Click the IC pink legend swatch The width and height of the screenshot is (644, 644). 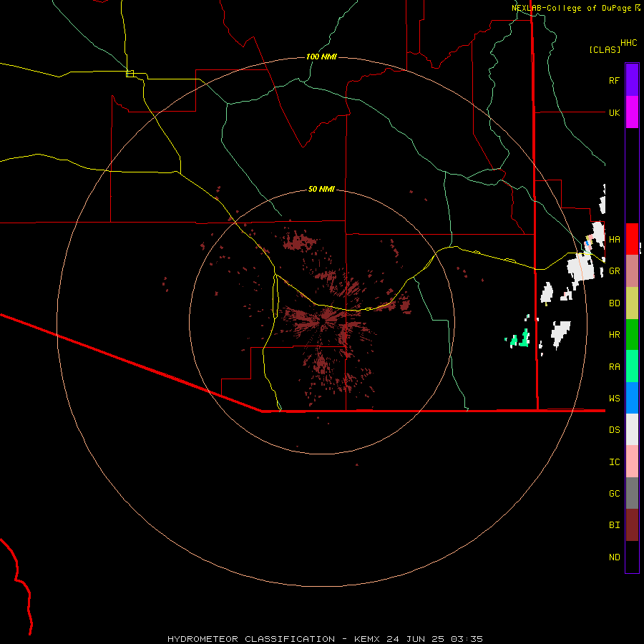coord(632,462)
